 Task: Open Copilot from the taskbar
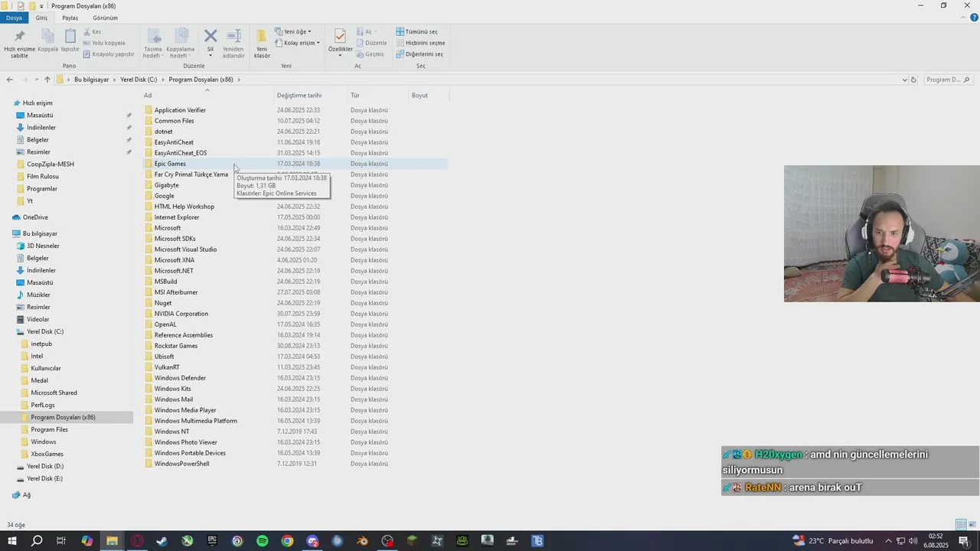click(87, 541)
